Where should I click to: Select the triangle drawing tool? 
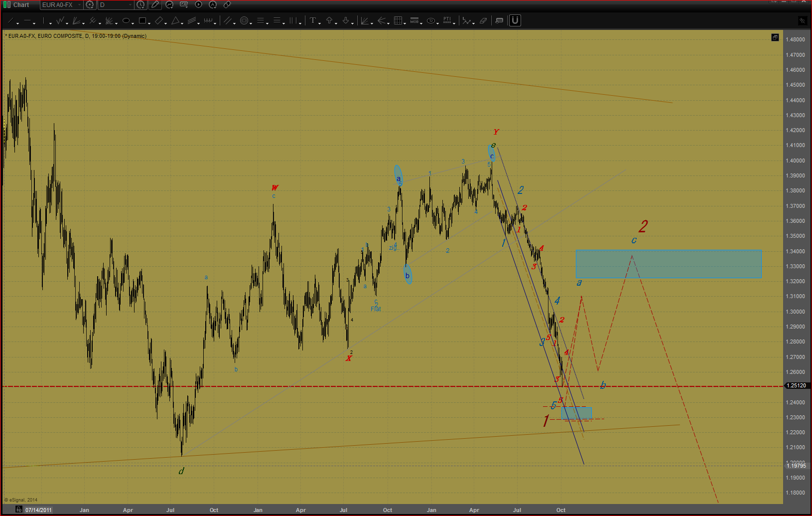(x=175, y=20)
